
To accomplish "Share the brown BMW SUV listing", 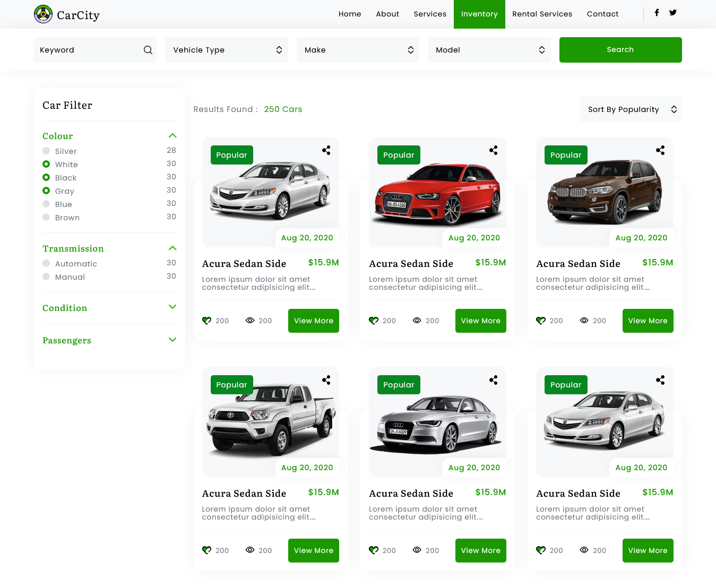I will tap(660, 150).
